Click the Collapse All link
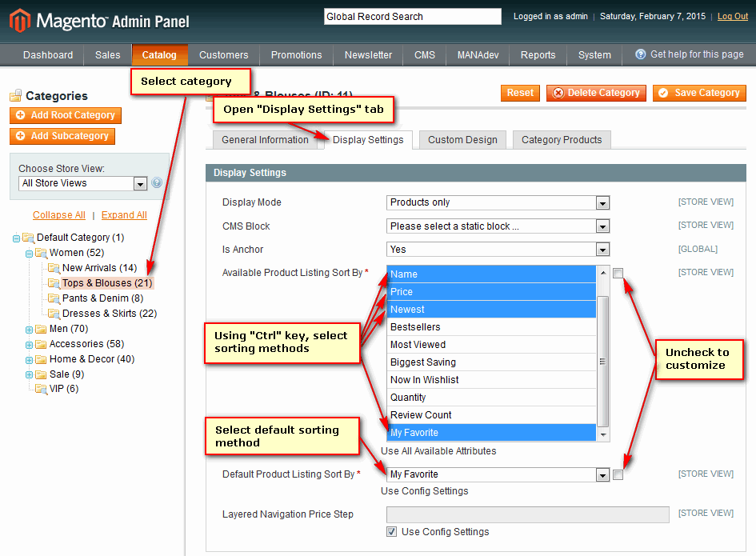 [59, 215]
